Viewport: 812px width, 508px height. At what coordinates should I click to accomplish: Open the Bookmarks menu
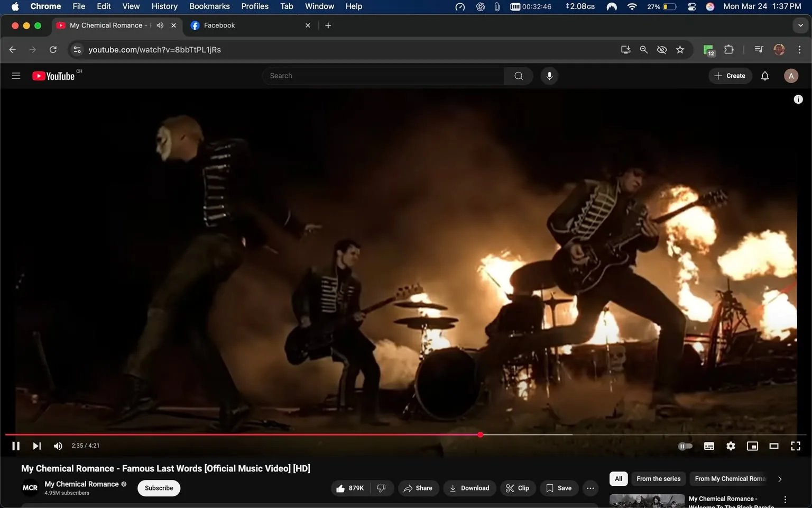click(x=209, y=6)
